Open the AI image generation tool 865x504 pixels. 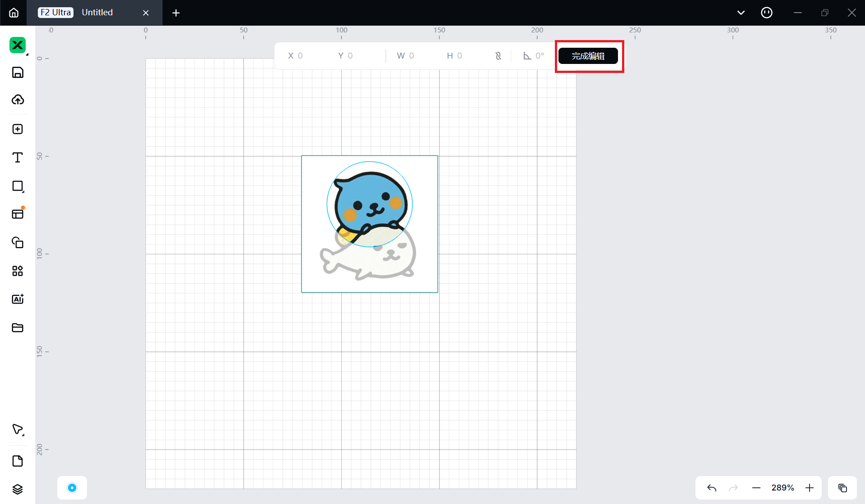pyautogui.click(x=18, y=299)
